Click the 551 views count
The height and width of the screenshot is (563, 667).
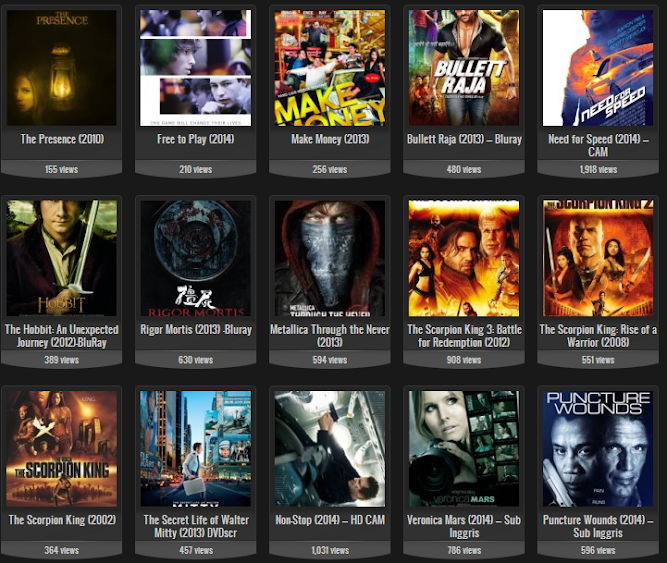598,360
